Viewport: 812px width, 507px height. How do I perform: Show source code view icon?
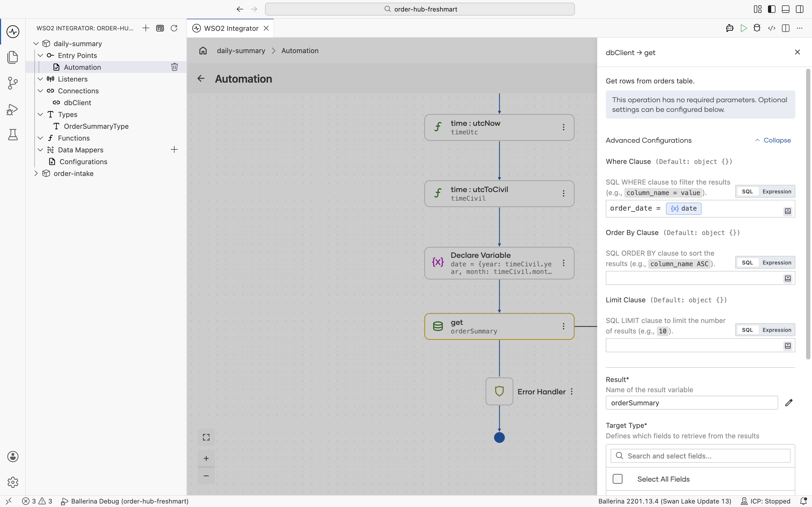coord(771,28)
